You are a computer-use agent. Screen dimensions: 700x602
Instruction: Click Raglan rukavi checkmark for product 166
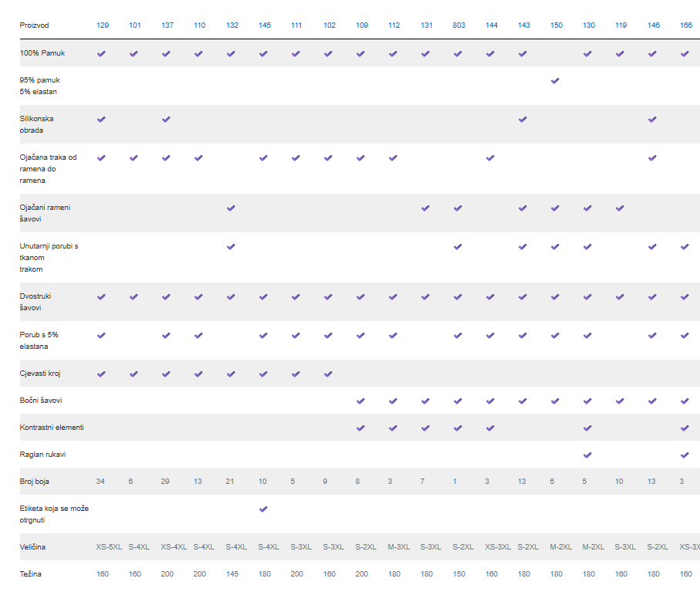[x=685, y=455]
